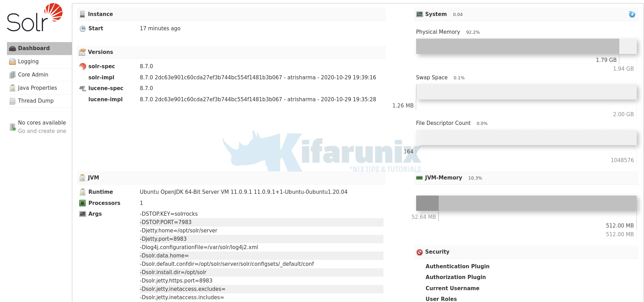This screenshot has height=302, width=644.
Task: Click the 'Go and create one' link
Action: pyautogui.click(x=42, y=131)
